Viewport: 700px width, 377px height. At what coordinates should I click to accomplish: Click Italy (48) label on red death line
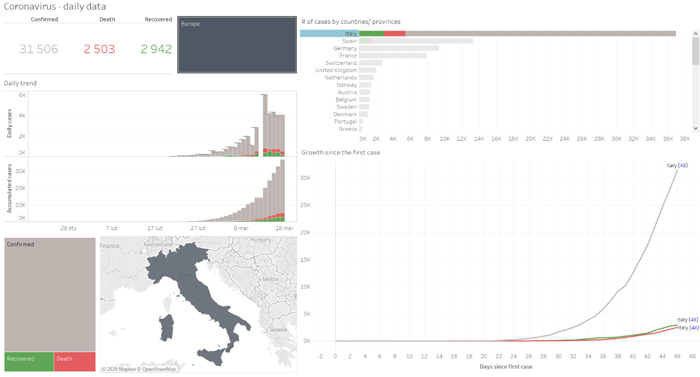point(688,328)
